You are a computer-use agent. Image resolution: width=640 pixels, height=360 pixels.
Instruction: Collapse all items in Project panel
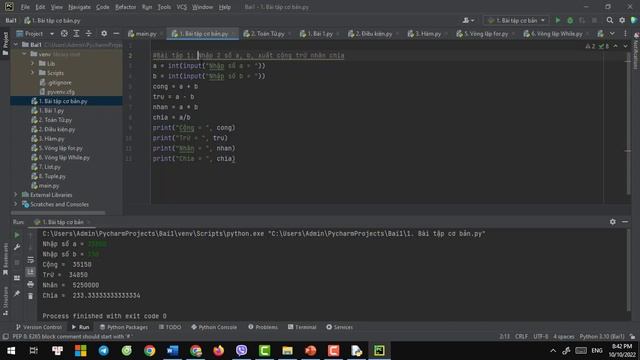point(89,33)
